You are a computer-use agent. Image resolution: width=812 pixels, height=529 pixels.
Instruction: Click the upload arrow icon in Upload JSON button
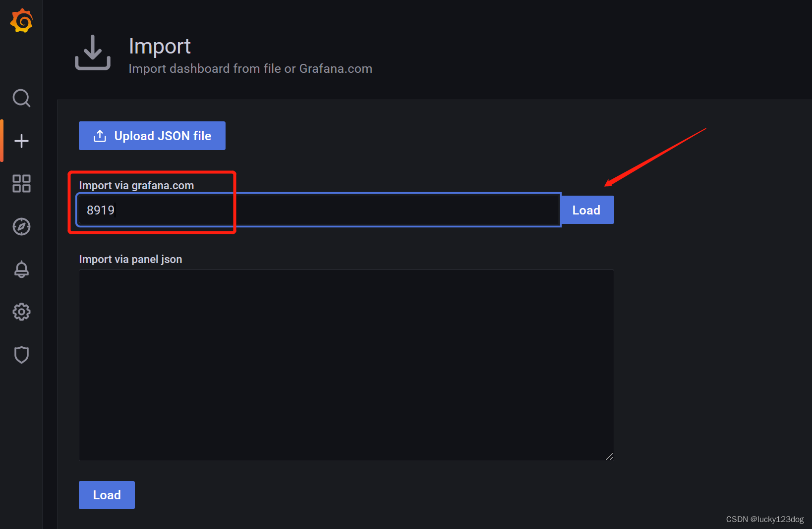point(100,136)
